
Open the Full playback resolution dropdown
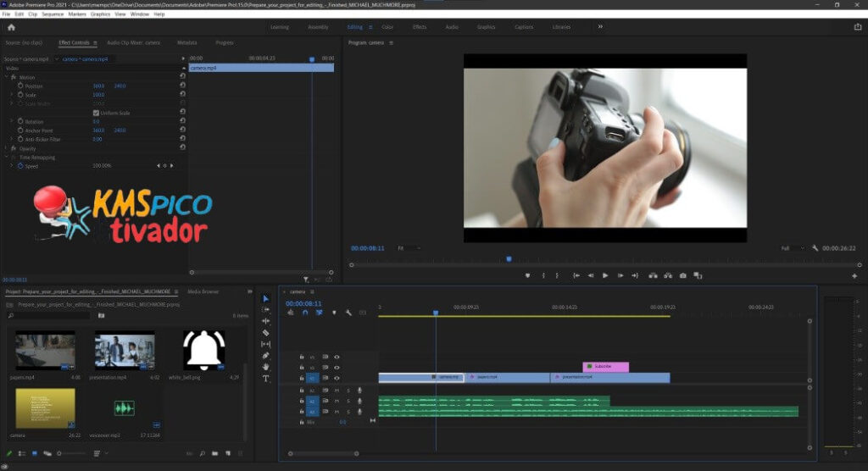click(x=793, y=248)
